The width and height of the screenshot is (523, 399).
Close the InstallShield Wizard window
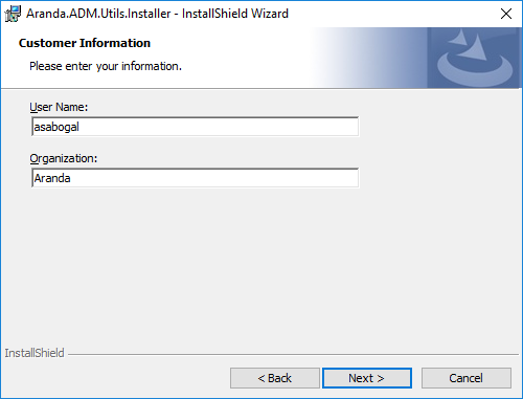[506, 14]
